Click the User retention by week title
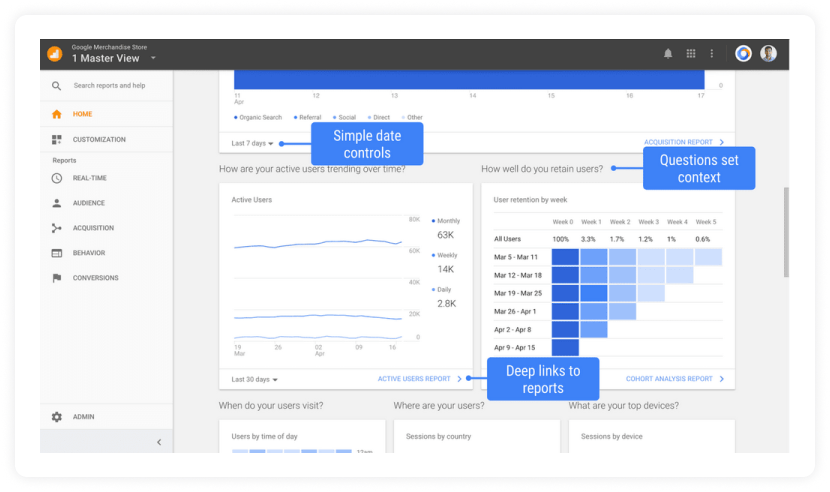 click(530, 200)
